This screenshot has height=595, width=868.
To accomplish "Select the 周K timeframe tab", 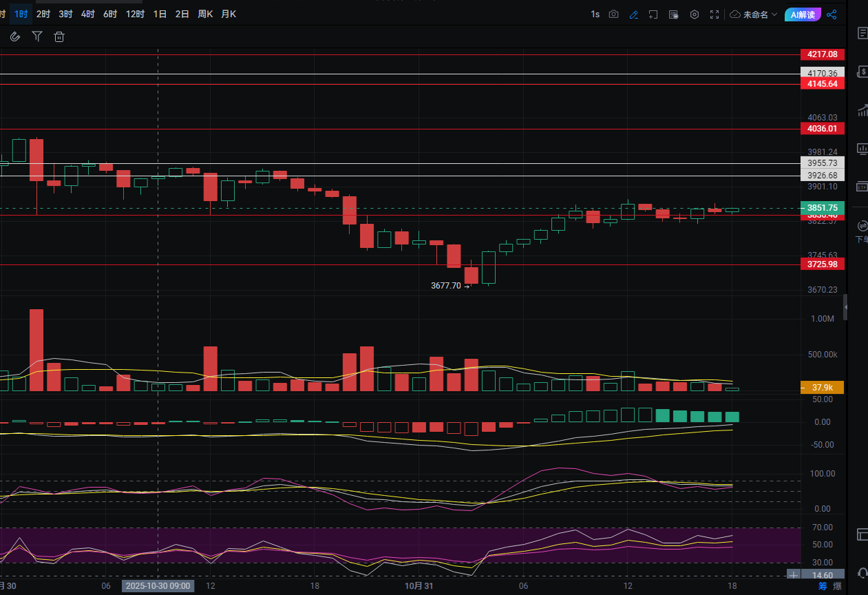I will tap(205, 14).
